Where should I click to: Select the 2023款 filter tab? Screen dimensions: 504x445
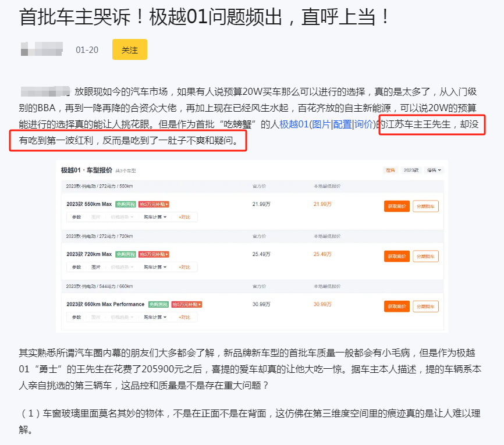[x=411, y=170]
